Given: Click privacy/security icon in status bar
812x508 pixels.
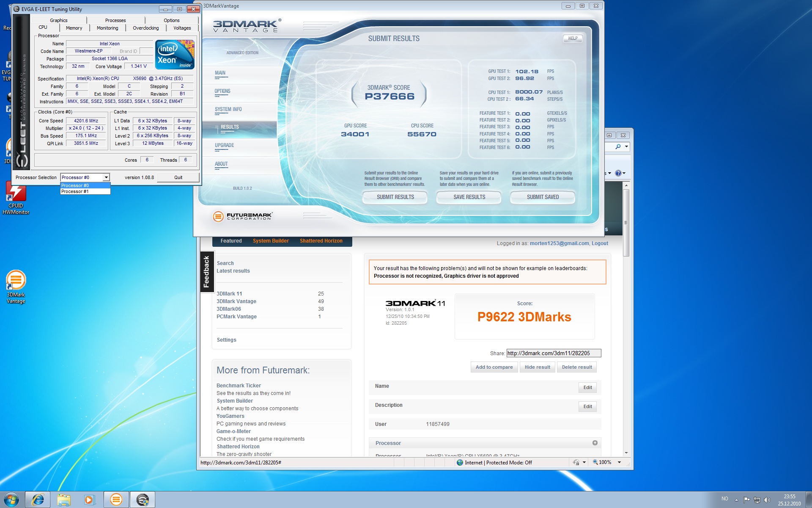Looking at the screenshot, I should tap(576, 462).
